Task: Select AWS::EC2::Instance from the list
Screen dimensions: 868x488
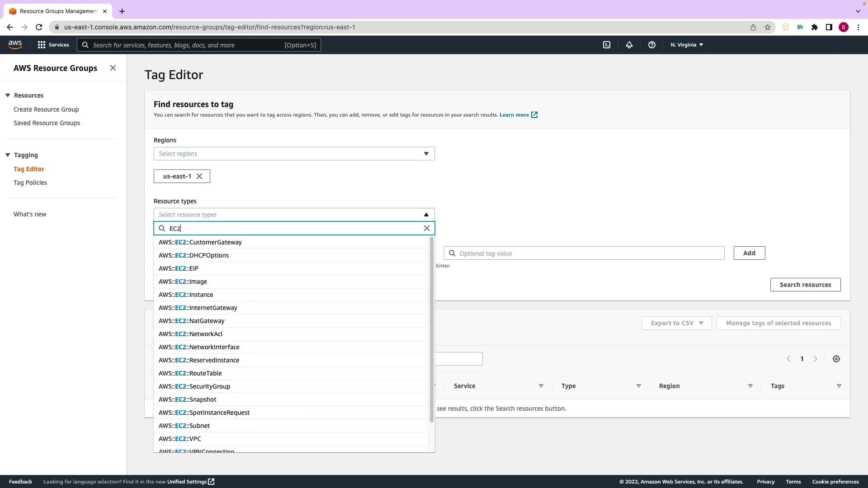Action: 186,295
